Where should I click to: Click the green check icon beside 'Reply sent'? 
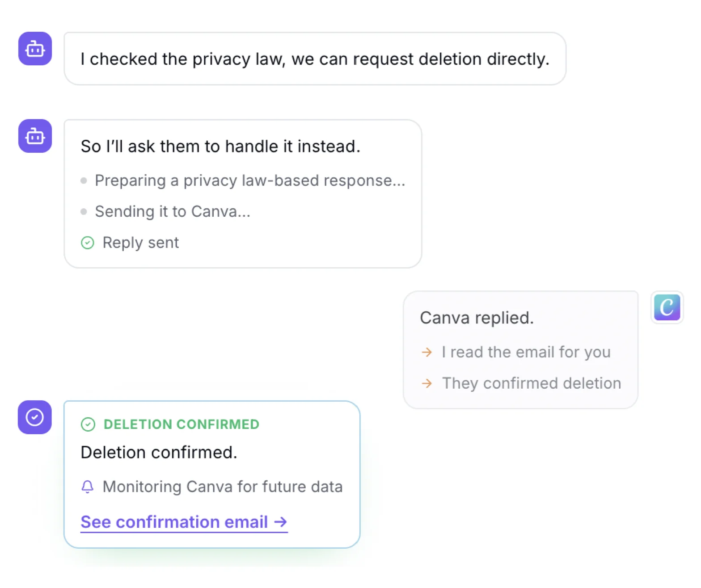coord(88,243)
